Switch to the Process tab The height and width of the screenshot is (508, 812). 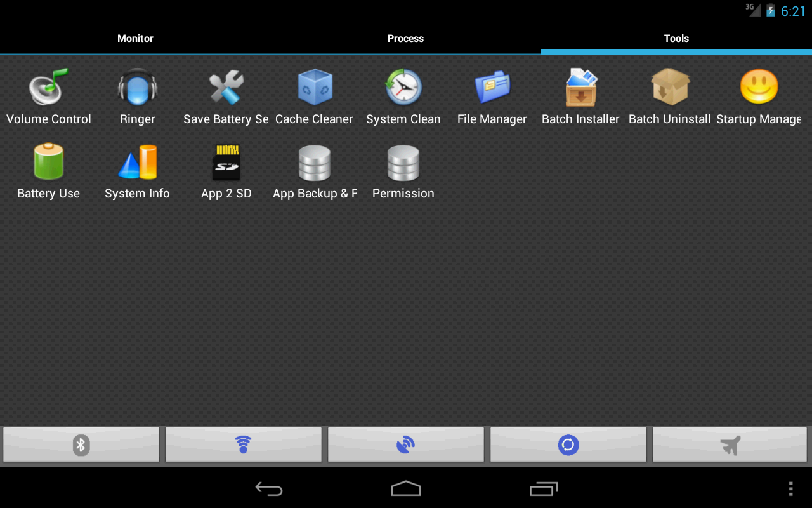(405, 38)
